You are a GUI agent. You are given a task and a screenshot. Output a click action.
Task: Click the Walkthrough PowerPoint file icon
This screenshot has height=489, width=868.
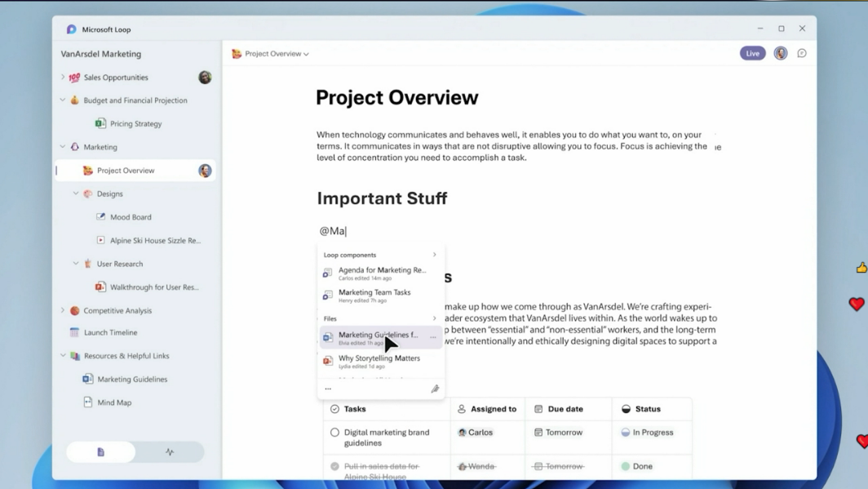[100, 287]
